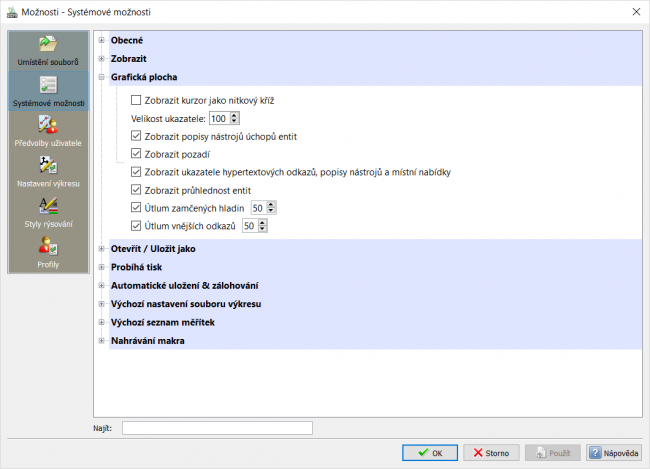Toggle Útlum zamčených hladin checkbox
The height and width of the screenshot is (469, 650).
pyautogui.click(x=136, y=207)
